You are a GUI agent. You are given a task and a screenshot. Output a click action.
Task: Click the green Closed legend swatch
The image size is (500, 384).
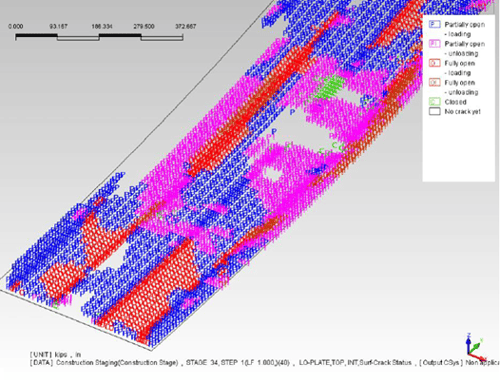pyautogui.click(x=435, y=102)
